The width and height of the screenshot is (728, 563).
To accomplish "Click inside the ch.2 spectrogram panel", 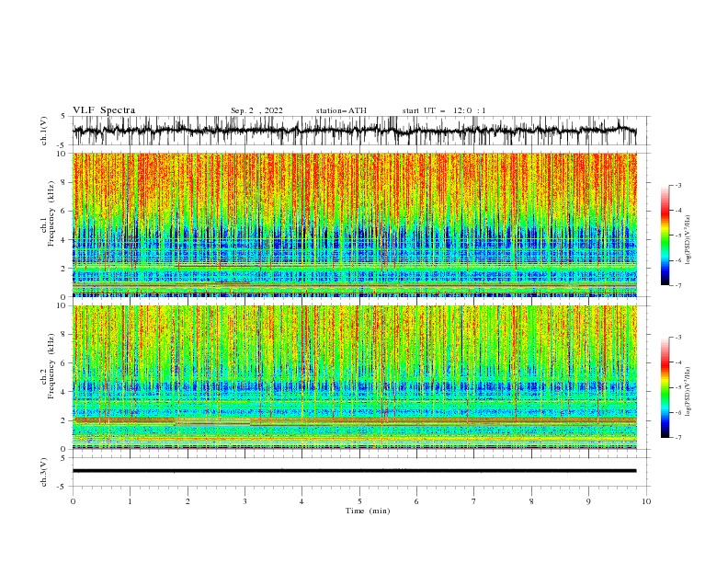I will click(x=355, y=377).
